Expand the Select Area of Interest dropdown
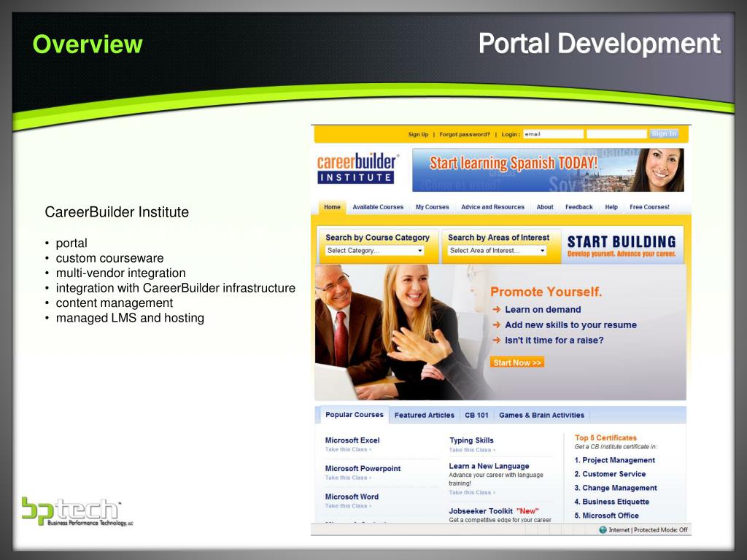 (498, 251)
